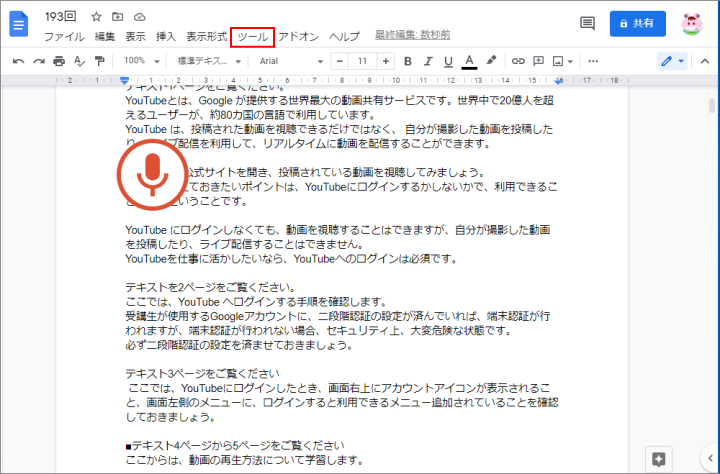
Task: Open the zoom 100% dropdown
Action: [141, 61]
